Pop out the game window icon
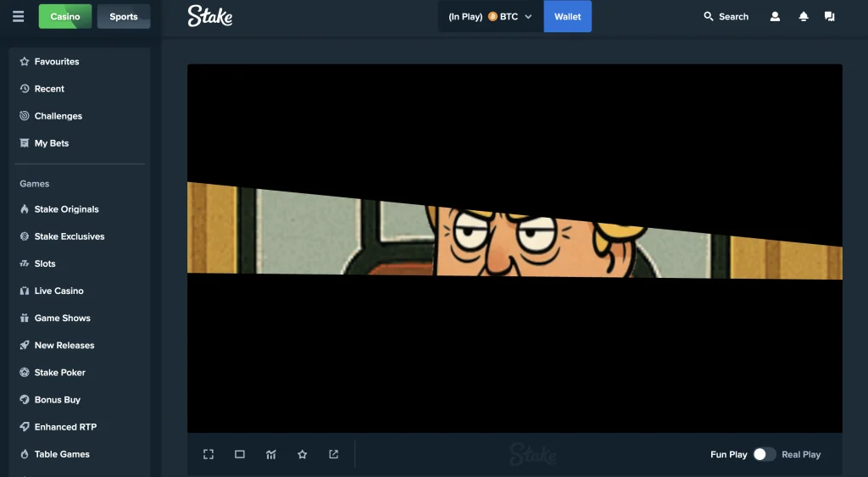 click(333, 454)
